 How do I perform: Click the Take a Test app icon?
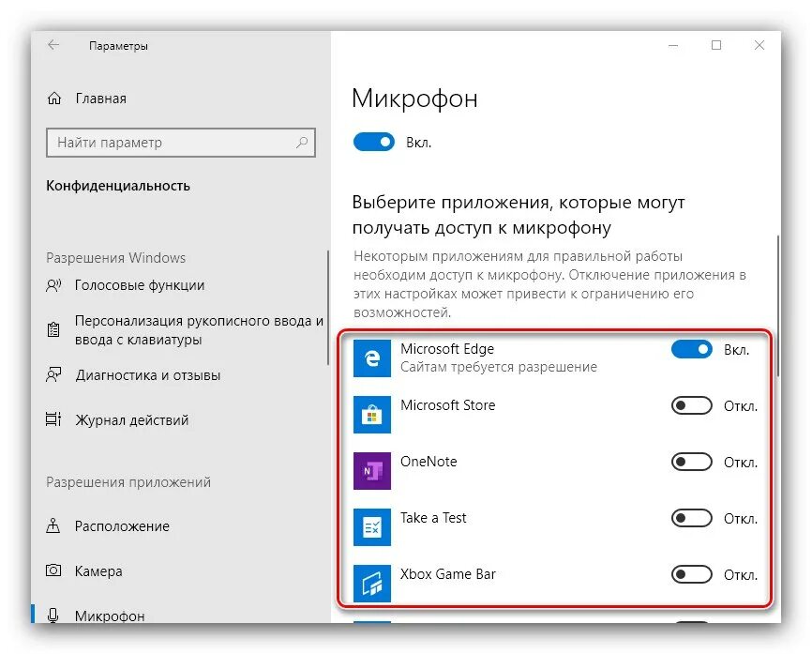(372, 527)
